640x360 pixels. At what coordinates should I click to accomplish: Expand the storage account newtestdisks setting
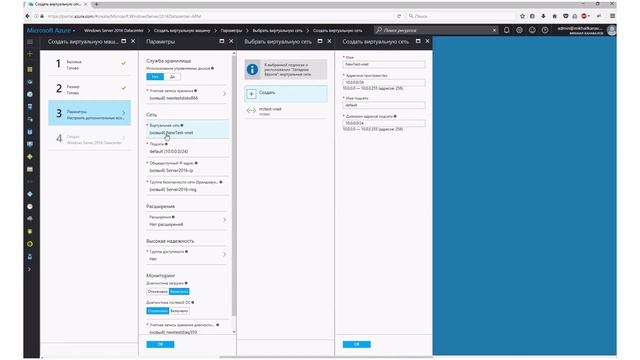(187, 94)
